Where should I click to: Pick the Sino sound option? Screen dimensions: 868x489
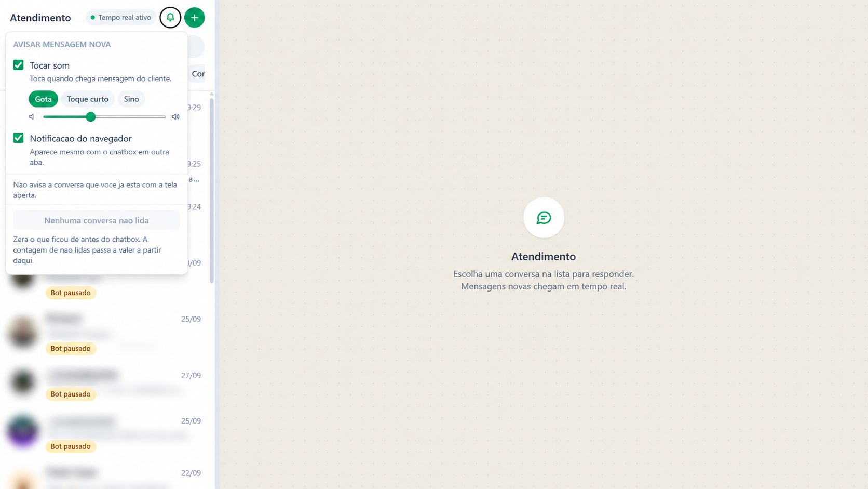click(x=131, y=99)
